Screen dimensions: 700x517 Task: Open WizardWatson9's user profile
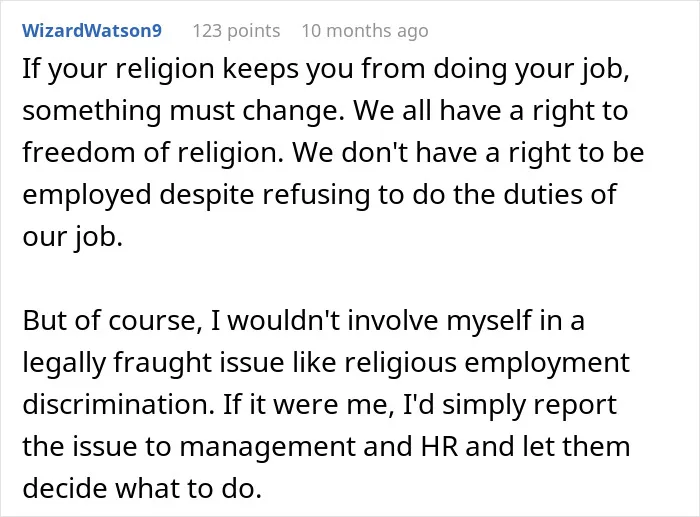[x=92, y=30]
